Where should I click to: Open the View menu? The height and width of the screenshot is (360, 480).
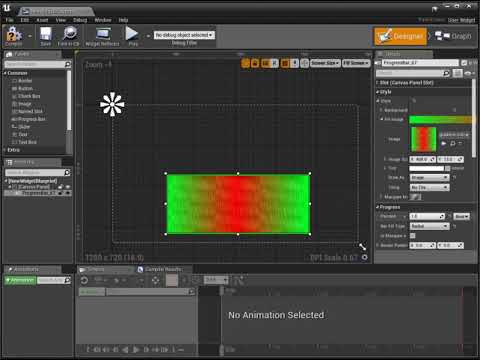click(61, 20)
